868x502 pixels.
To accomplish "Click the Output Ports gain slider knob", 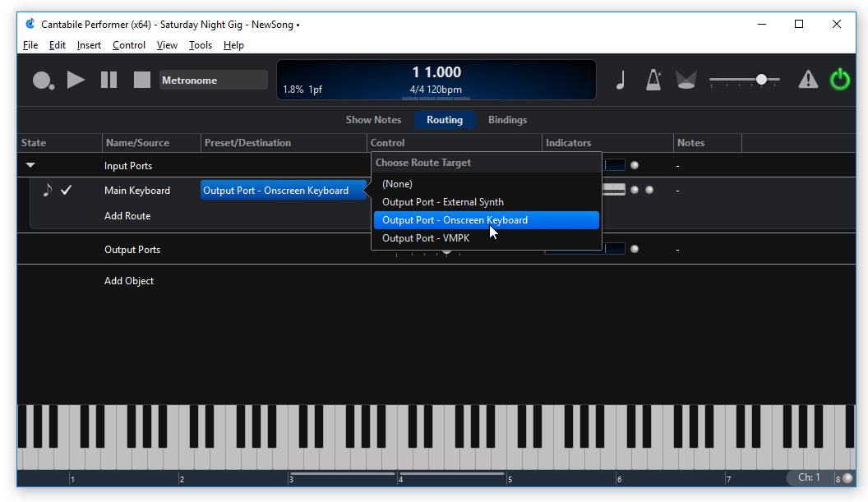I will (446, 252).
